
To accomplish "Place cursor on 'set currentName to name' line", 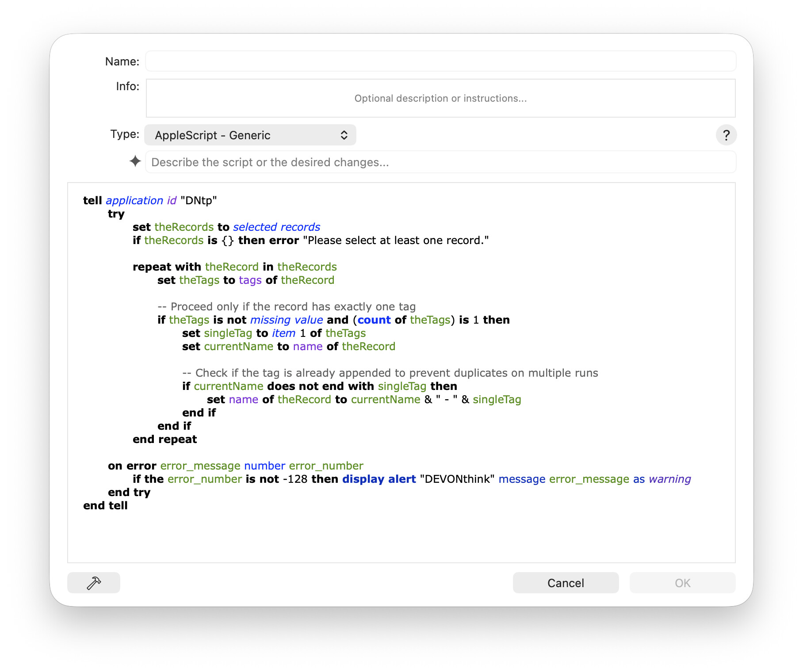I will click(288, 347).
